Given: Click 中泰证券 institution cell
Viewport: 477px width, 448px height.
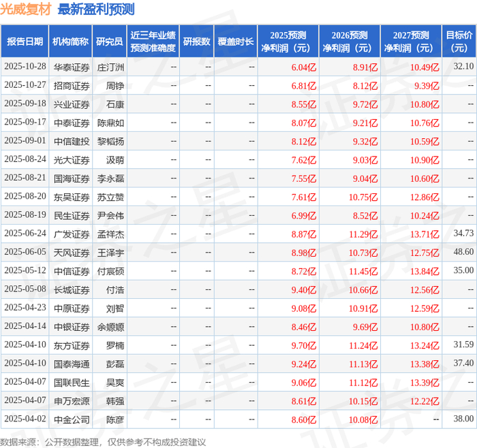Looking at the screenshot, I should (72, 123).
